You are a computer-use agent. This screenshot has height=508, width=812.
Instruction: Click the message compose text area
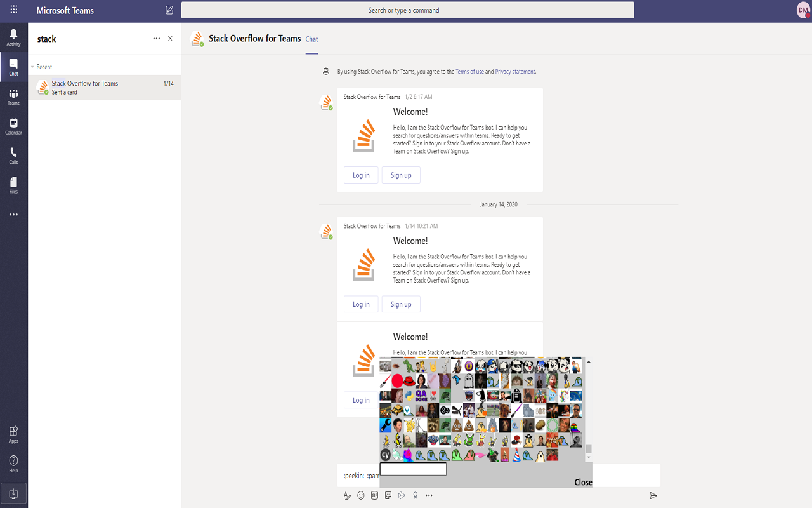click(499, 476)
